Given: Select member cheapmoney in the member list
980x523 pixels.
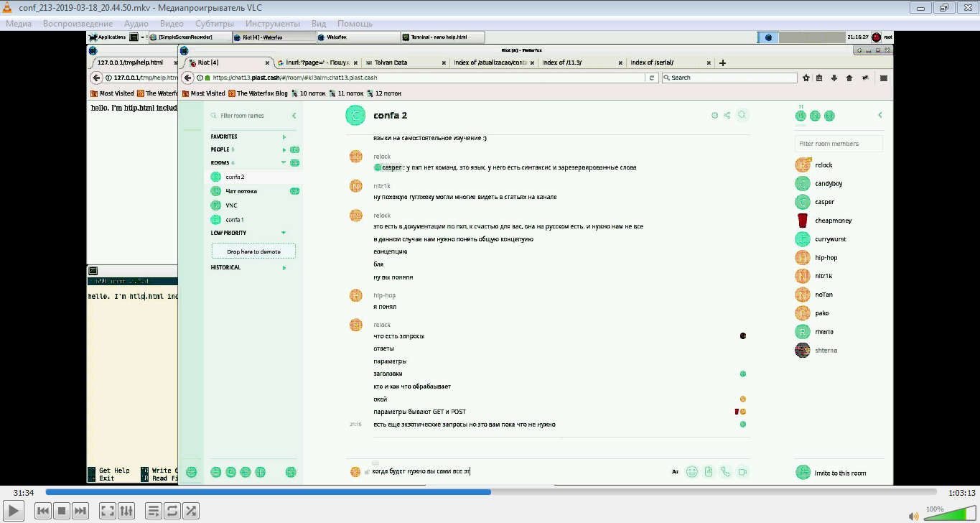Looking at the screenshot, I should point(834,221).
